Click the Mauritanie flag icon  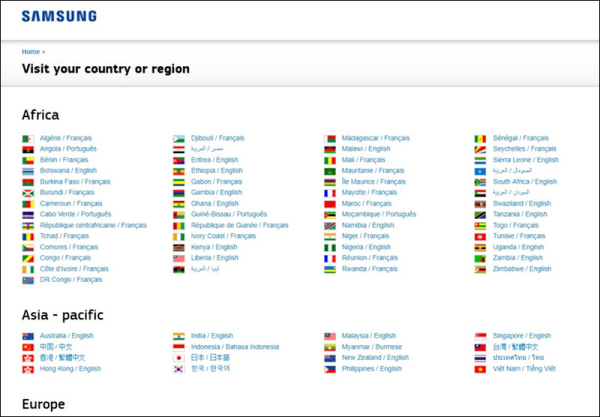click(330, 171)
